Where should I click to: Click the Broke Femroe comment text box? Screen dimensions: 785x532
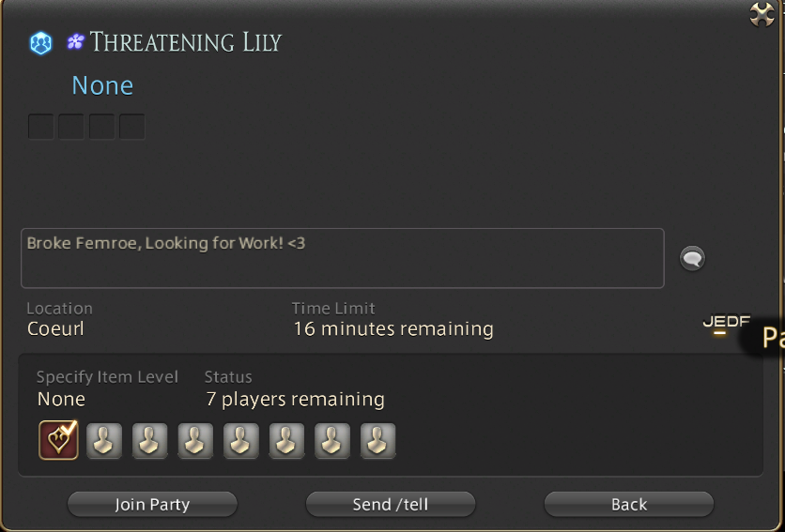click(x=343, y=258)
